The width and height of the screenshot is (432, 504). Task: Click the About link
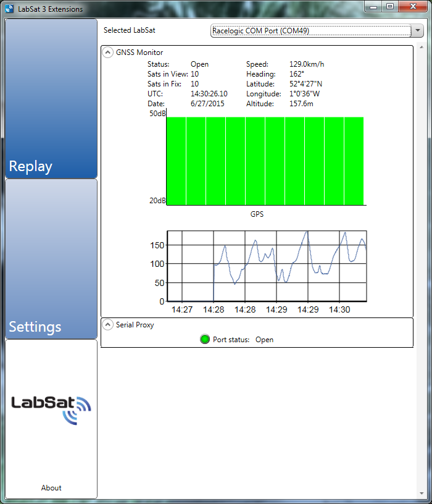(x=51, y=487)
